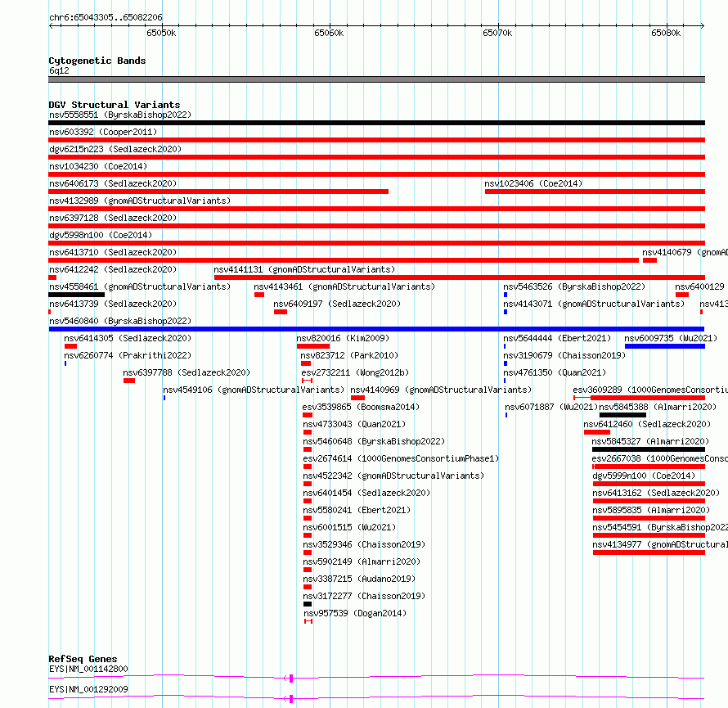728x708 pixels.
Task: Open nsv6412242 (Sedlazeck2020) label
Action: 113,269
